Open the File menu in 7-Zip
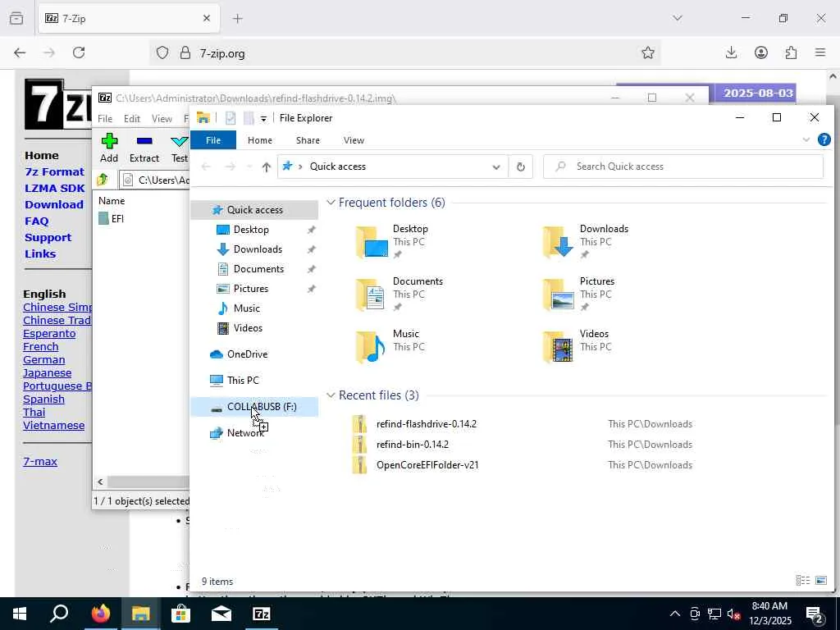 tap(105, 119)
